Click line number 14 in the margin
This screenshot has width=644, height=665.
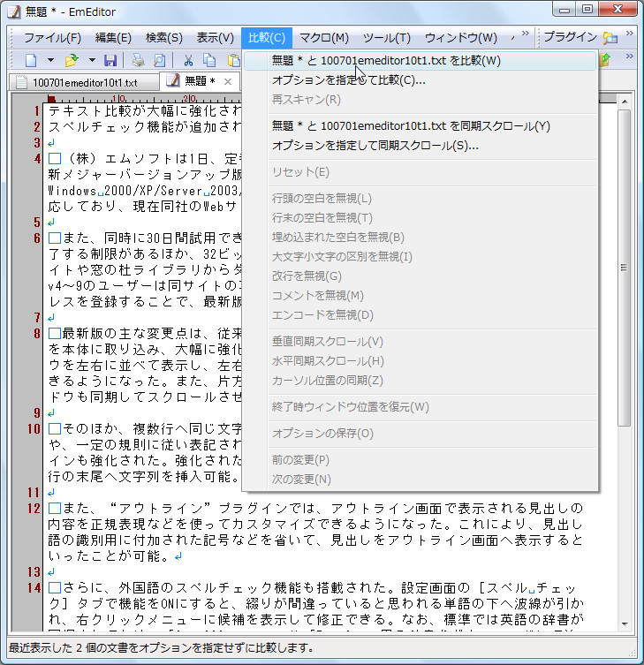(34, 588)
